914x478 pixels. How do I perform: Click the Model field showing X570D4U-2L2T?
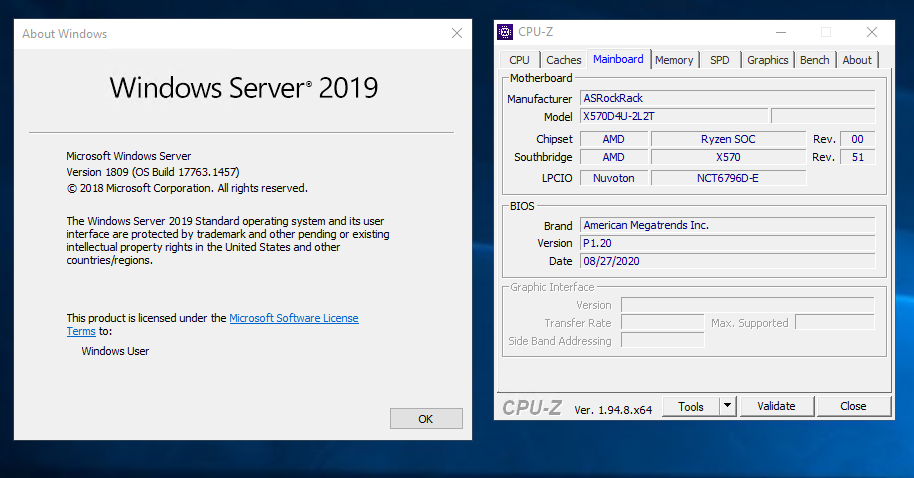click(x=673, y=116)
